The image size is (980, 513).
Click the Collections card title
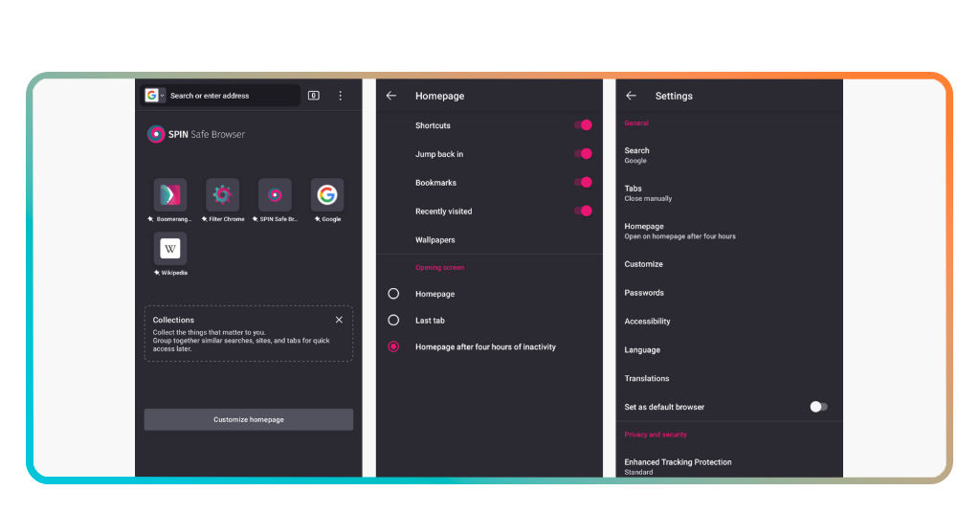tap(173, 320)
